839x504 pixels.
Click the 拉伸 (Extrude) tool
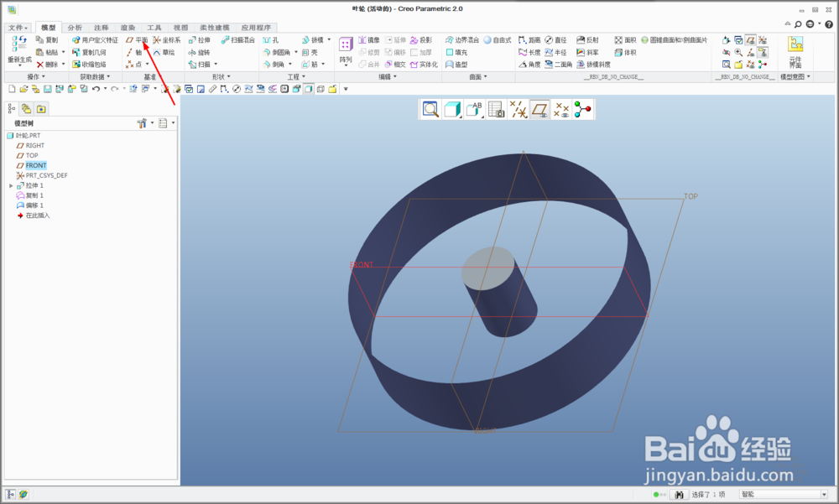tap(199, 40)
